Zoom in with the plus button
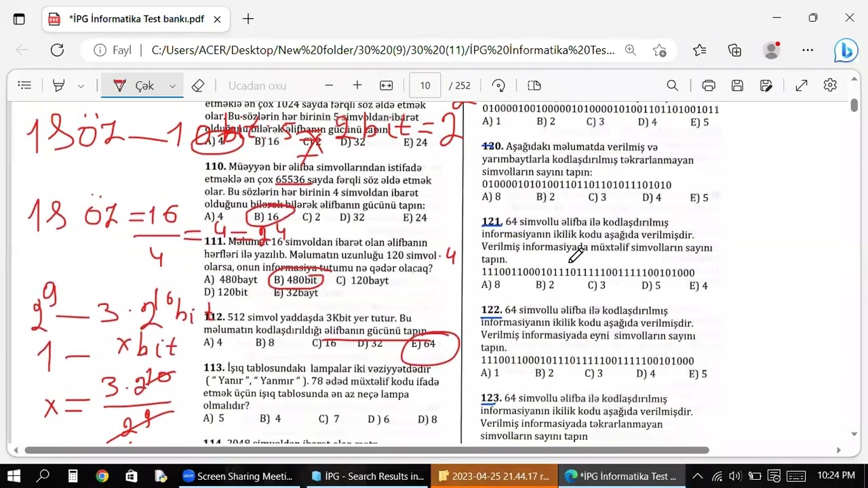The image size is (868, 488). [x=357, y=85]
